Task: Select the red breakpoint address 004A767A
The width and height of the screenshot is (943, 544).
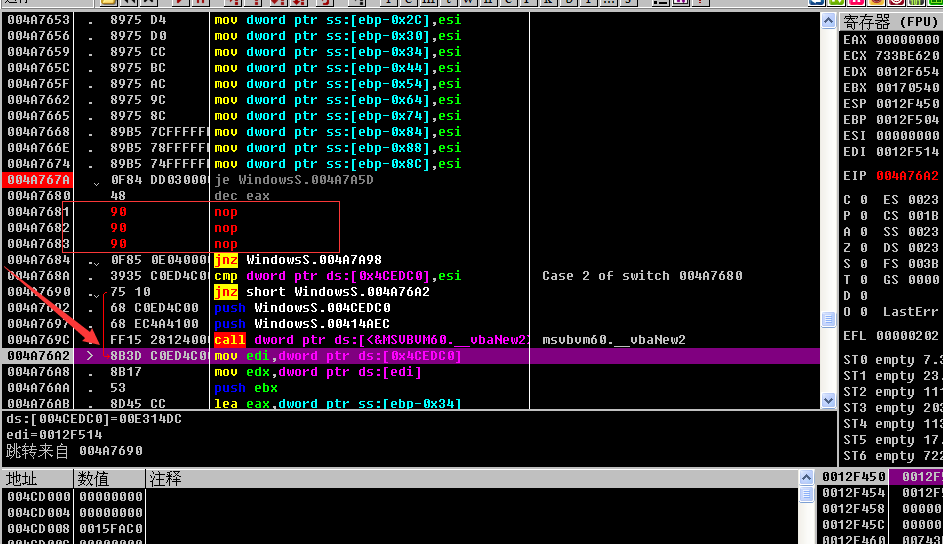Action: click(38, 180)
